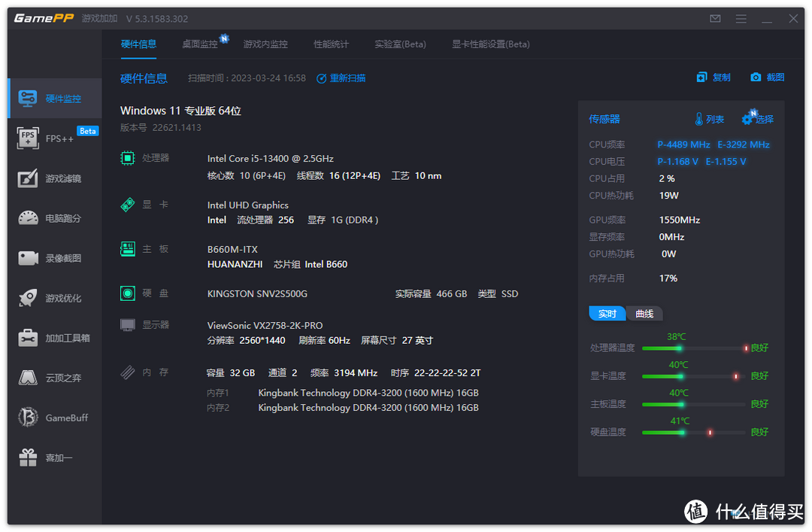Click the 选择 gear icon in sensor panel
The image size is (812, 532).
747,119
